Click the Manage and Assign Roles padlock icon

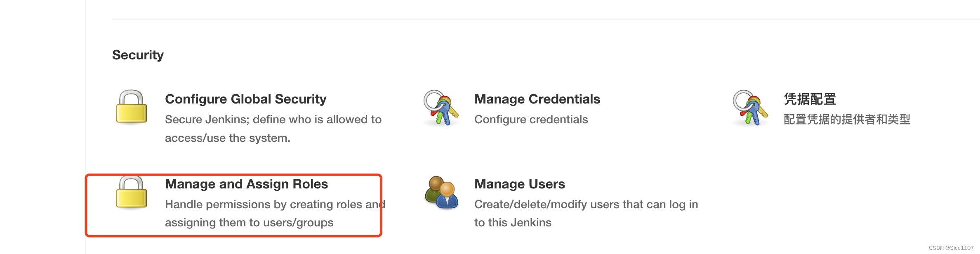tap(132, 192)
